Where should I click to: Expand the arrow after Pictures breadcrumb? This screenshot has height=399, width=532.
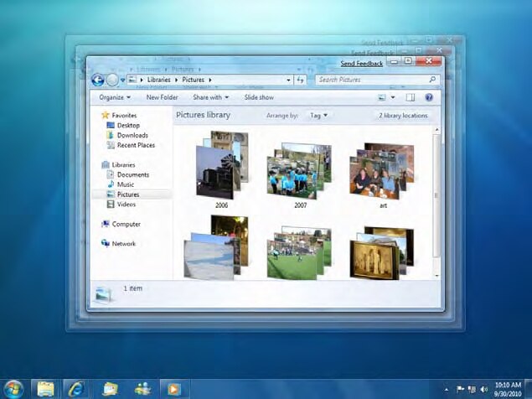pyautogui.click(x=210, y=80)
